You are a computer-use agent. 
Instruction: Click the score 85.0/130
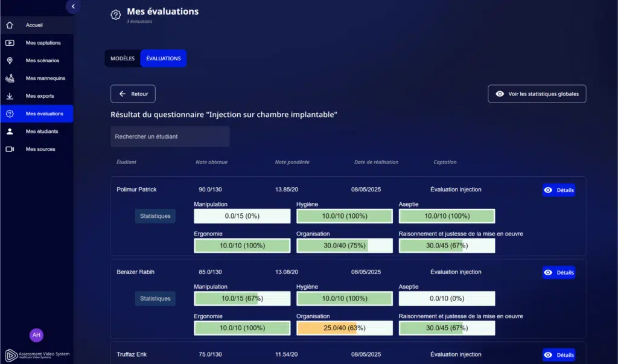(x=210, y=272)
